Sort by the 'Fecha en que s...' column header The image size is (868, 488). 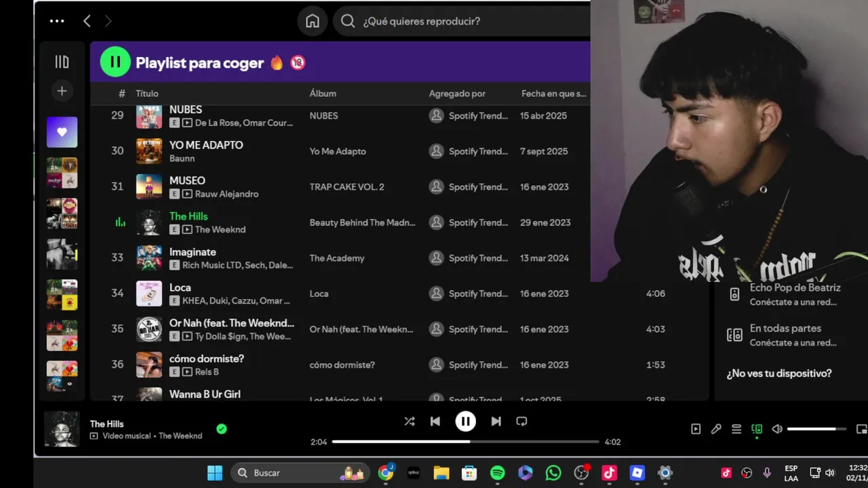tap(553, 94)
